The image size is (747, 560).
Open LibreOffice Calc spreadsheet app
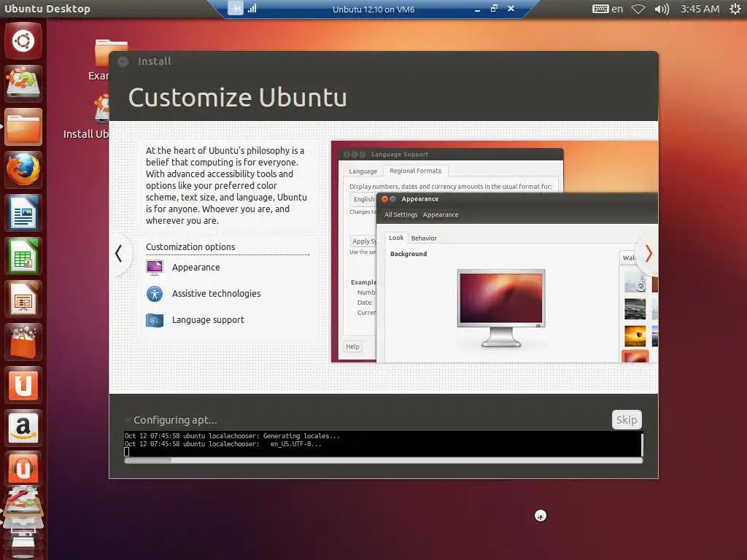(23, 256)
